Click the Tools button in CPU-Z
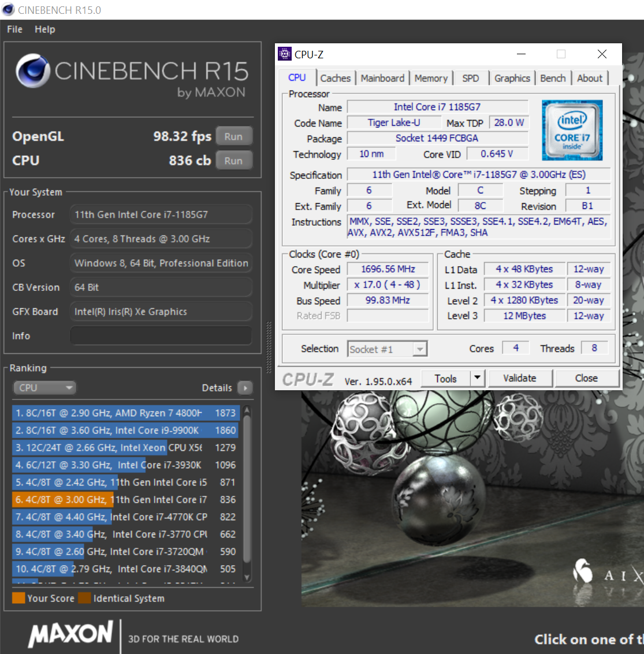The height and width of the screenshot is (654, 644). [445, 379]
